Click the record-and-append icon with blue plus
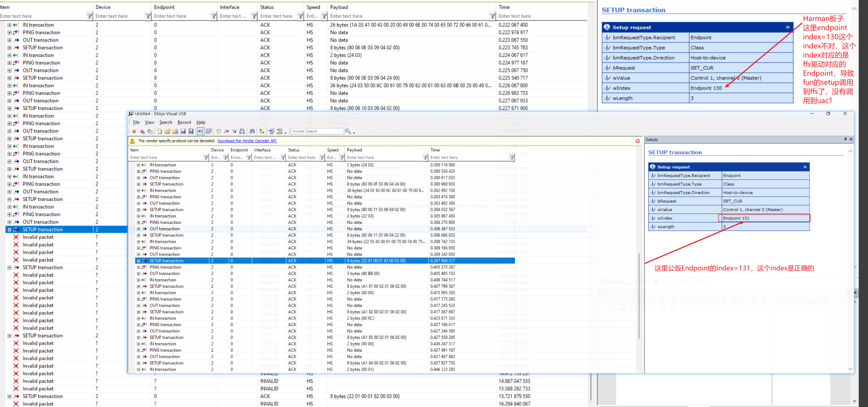Image resolution: width=868 pixels, height=407 pixels. pyautogui.click(x=142, y=131)
